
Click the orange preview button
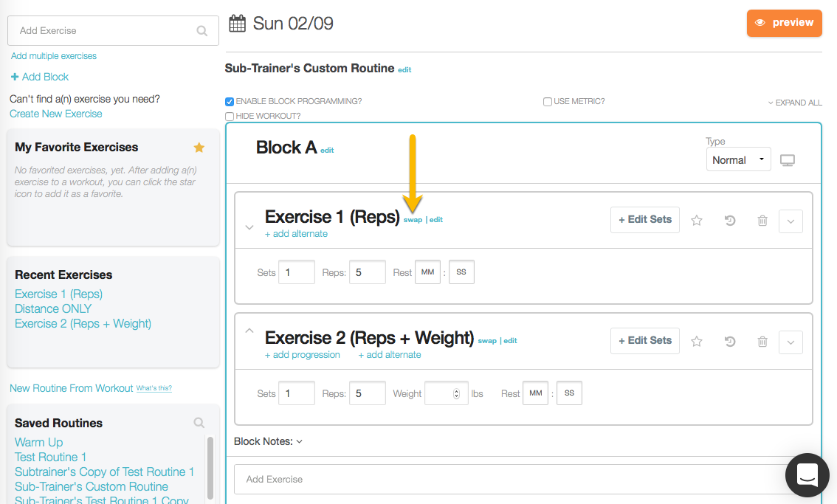tap(784, 23)
